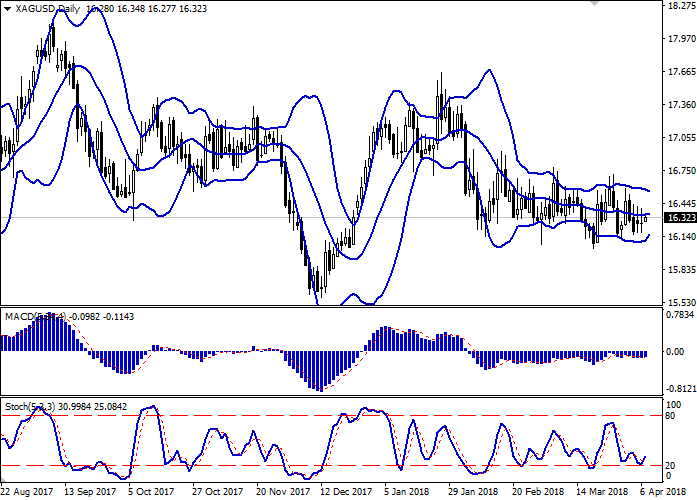Screen dimensions: 697x500
Task: Click the 17.055 price scale value
Action: tap(680, 138)
